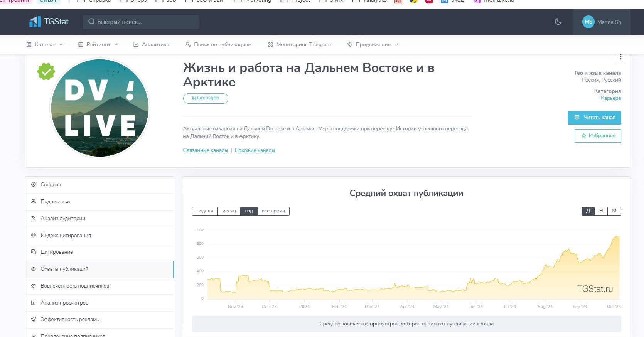The image size is (644, 337).
Task: Select the неделя period option
Action: [205, 211]
